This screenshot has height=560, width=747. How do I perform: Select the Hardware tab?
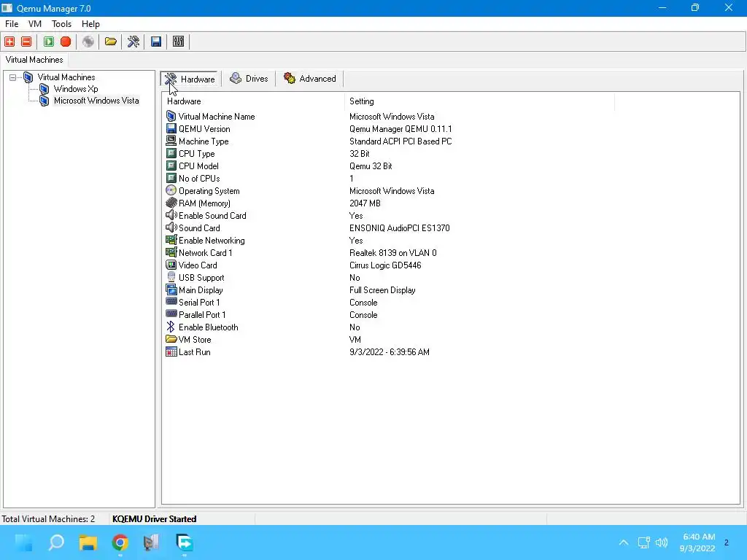click(x=190, y=79)
